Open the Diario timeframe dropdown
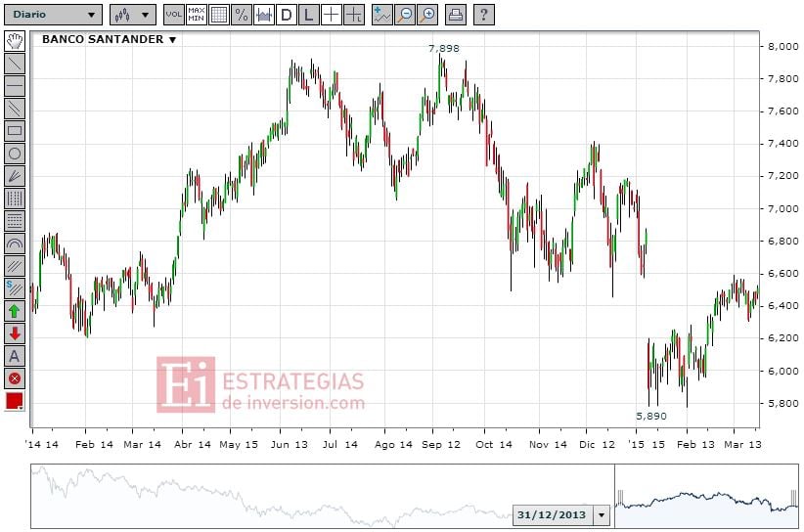The width and height of the screenshot is (804, 532). pyautogui.click(x=53, y=15)
